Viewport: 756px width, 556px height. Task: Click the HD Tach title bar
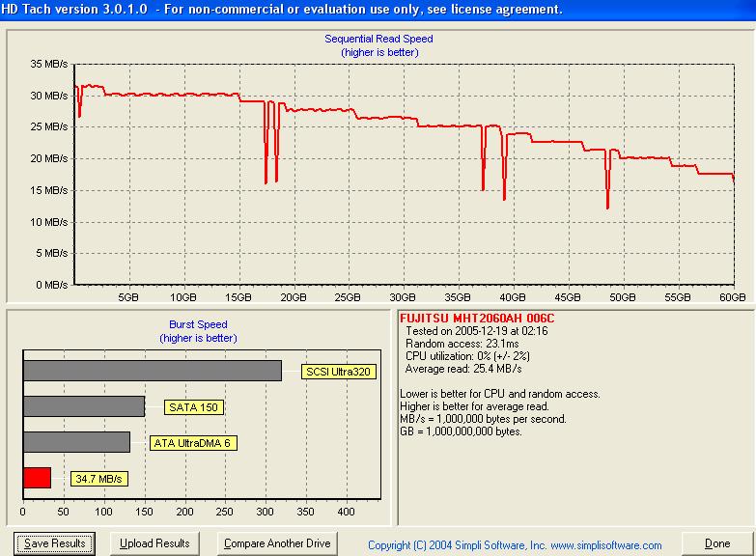[x=378, y=10]
